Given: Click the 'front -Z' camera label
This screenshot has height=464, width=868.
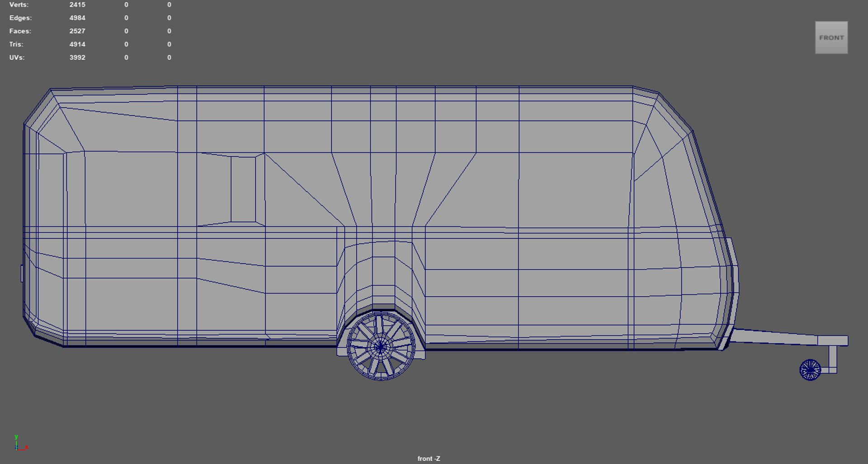Looking at the screenshot, I should pos(429,458).
